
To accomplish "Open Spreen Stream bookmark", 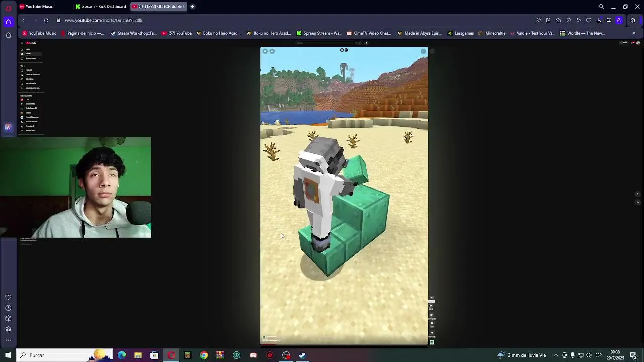I will 319,33.
